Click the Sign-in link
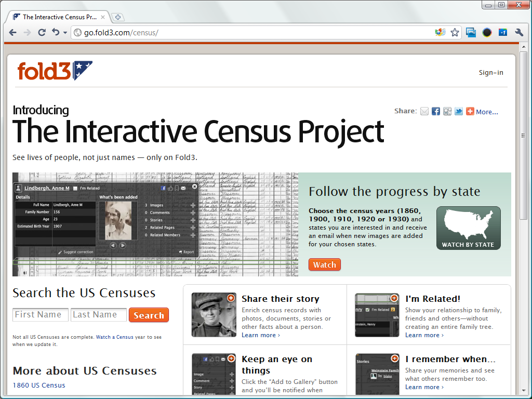This screenshot has width=532, height=399. pos(491,73)
